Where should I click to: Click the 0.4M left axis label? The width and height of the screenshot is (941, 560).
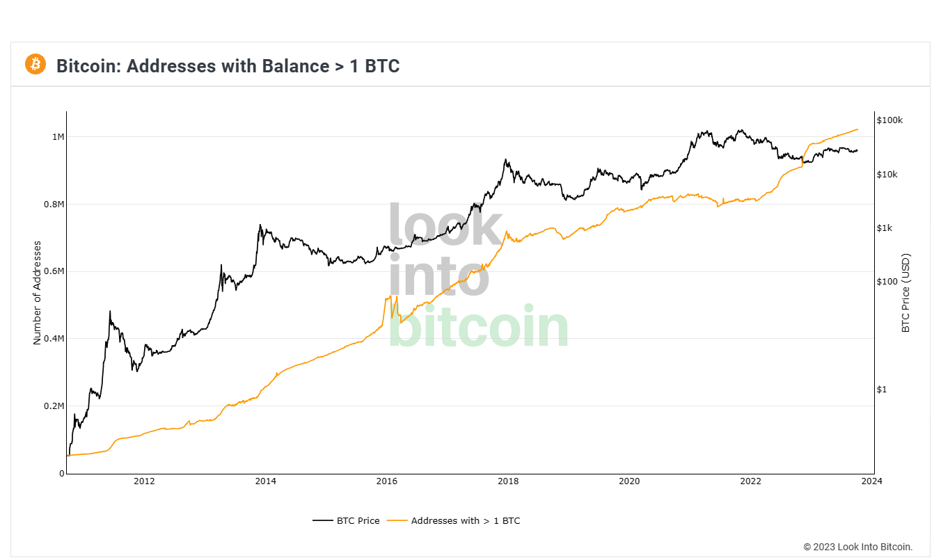pos(54,339)
